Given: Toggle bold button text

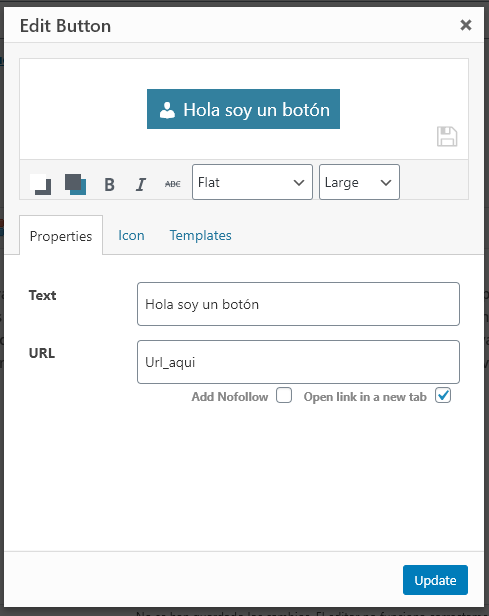Looking at the screenshot, I should click(x=109, y=184).
